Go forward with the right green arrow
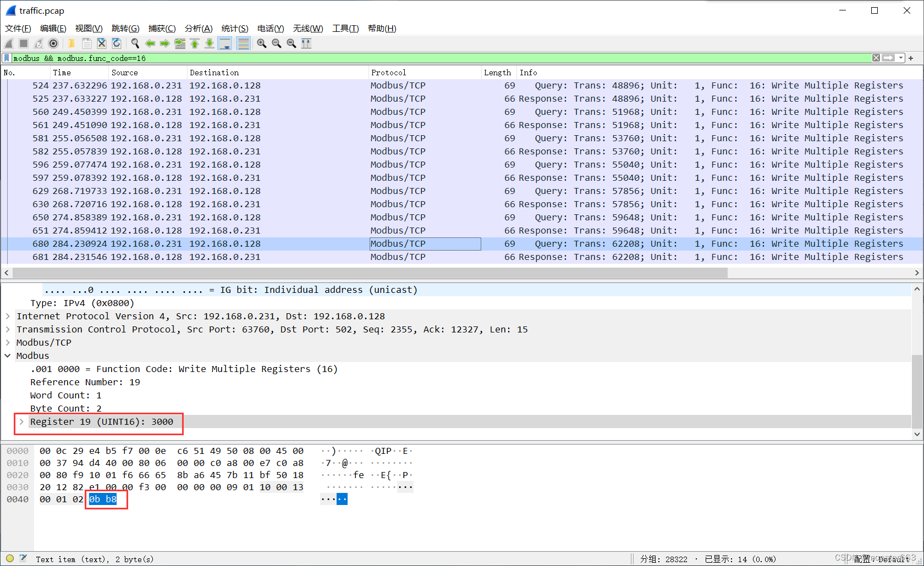The height and width of the screenshot is (566, 924). [164, 43]
